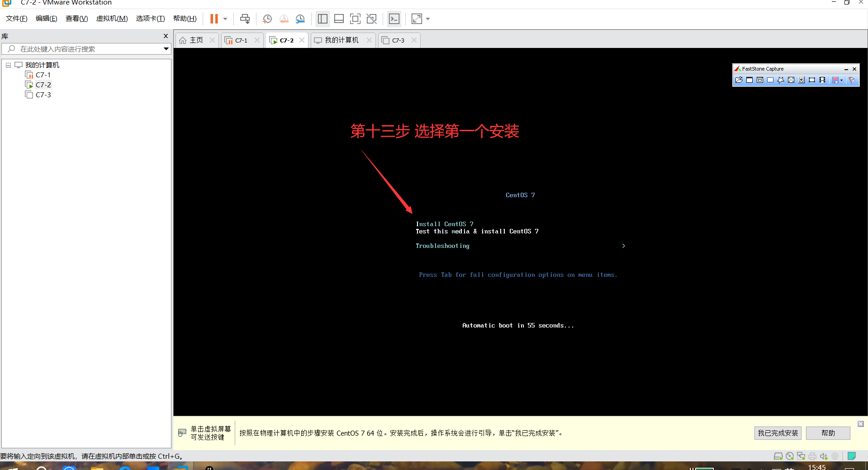This screenshot has height=470, width=868.
Task: Take a snapshot of this virtual machine
Action: (267, 19)
